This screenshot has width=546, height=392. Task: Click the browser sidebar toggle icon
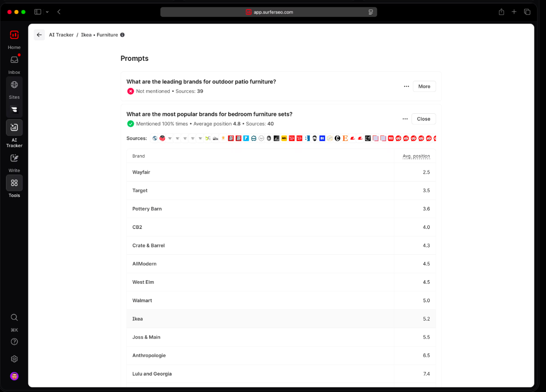[x=37, y=11]
